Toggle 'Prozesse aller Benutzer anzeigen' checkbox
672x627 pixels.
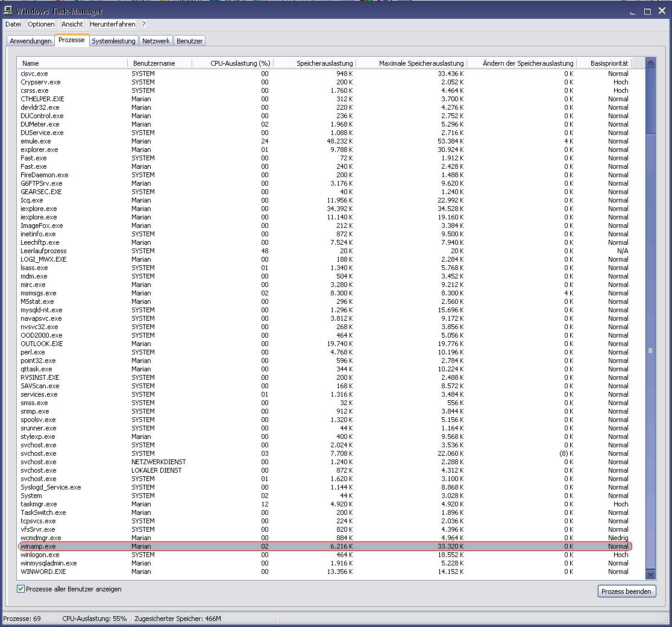(x=21, y=589)
